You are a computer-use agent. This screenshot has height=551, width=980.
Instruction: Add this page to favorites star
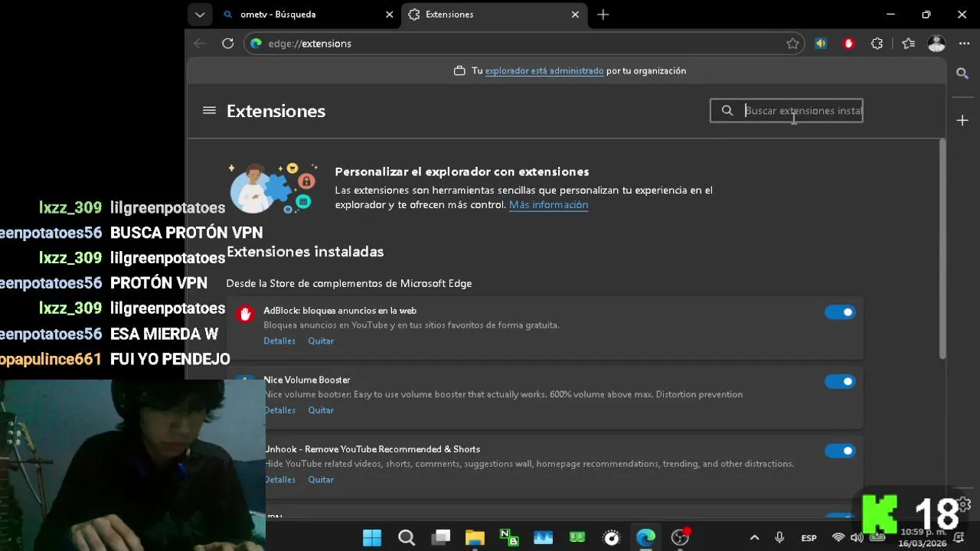[x=792, y=44]
